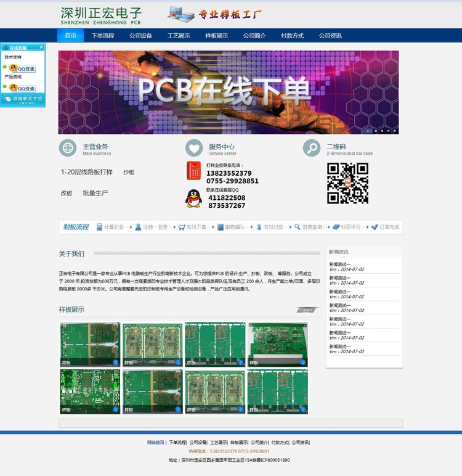Open 详细联系方式 in the support widget
This screenshot has width=462, height=476.
click(23, 100)
